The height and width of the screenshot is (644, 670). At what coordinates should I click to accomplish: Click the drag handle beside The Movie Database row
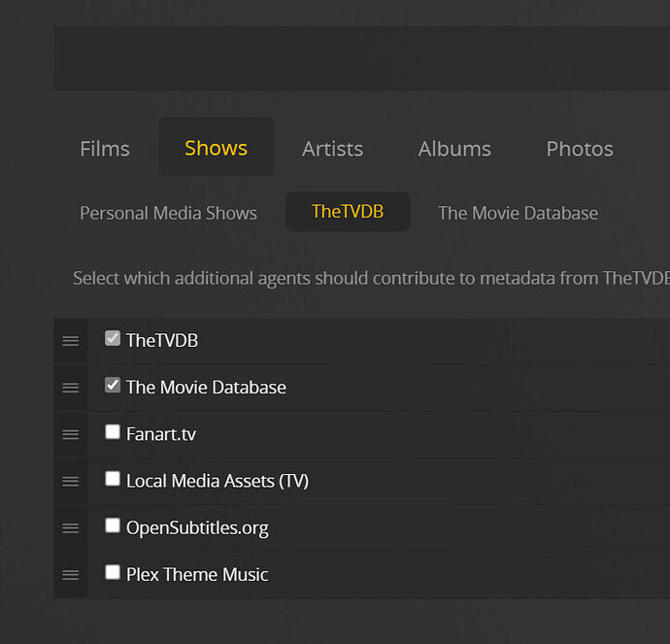71,388
